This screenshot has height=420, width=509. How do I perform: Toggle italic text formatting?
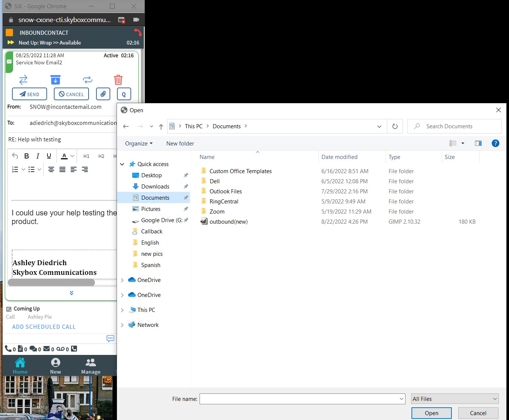click(x=38, y=156)
